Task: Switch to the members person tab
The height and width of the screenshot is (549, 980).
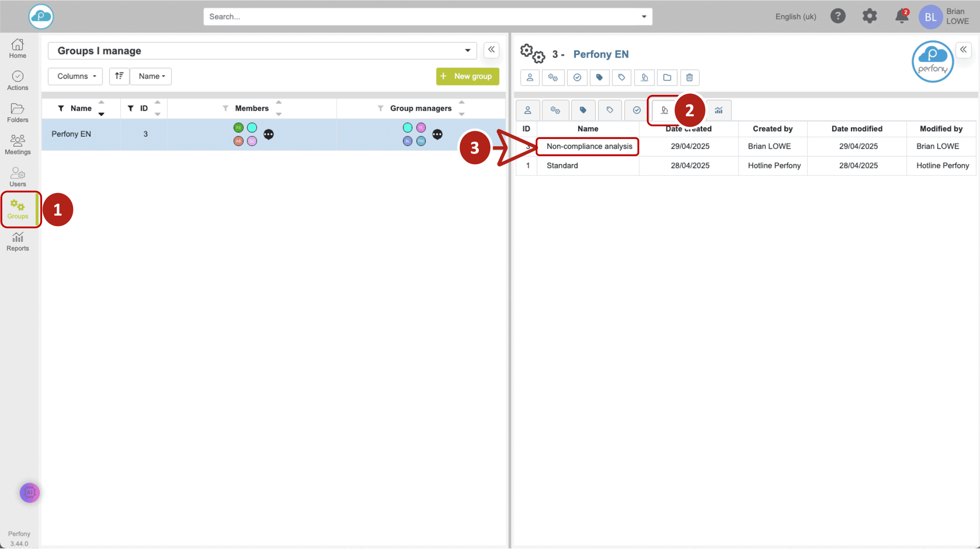Action: 528,110
